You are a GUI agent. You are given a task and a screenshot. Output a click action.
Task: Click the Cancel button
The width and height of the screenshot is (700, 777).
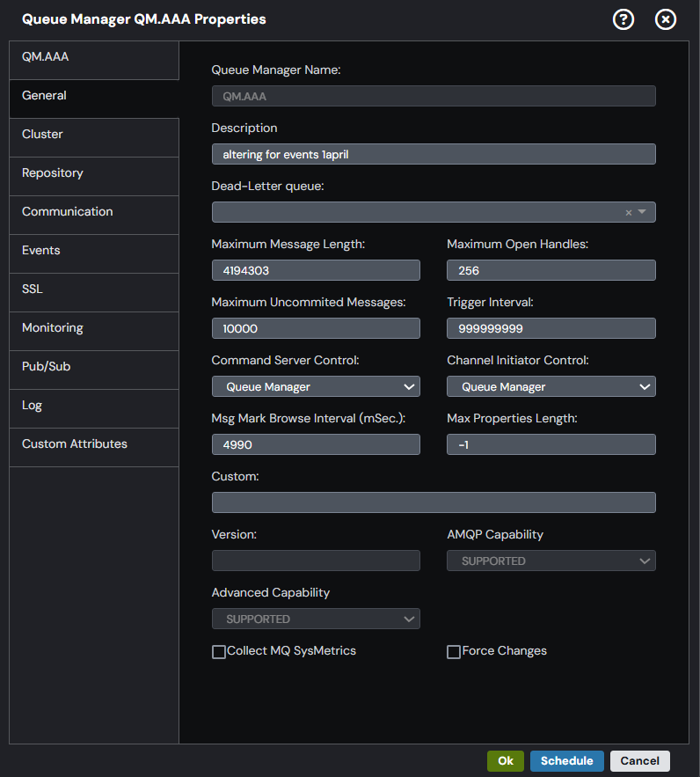tap(639, 760)
